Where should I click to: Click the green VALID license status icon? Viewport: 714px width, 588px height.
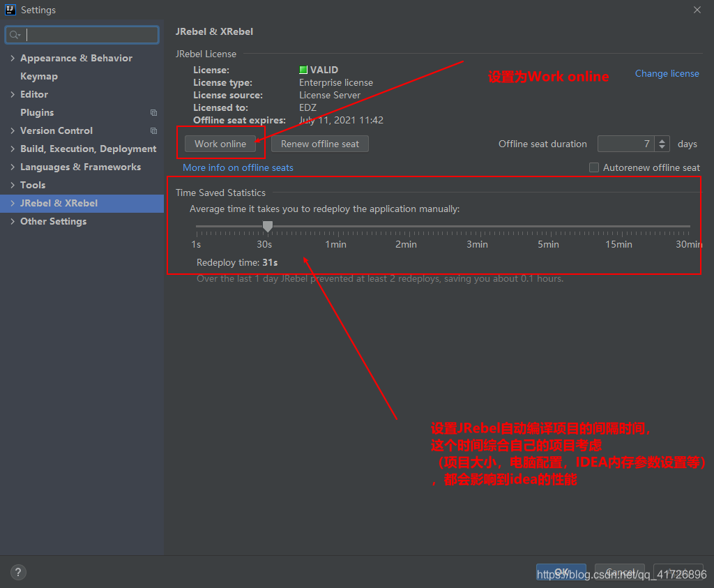pyautogui.click(x=303, y=70)
